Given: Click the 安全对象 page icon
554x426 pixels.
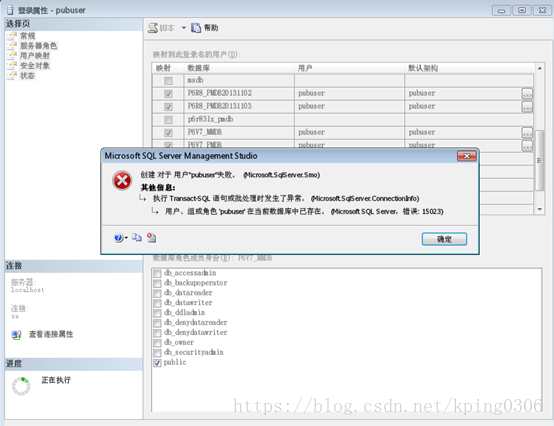Looking at the screenshot, I should tap(12, 65).
